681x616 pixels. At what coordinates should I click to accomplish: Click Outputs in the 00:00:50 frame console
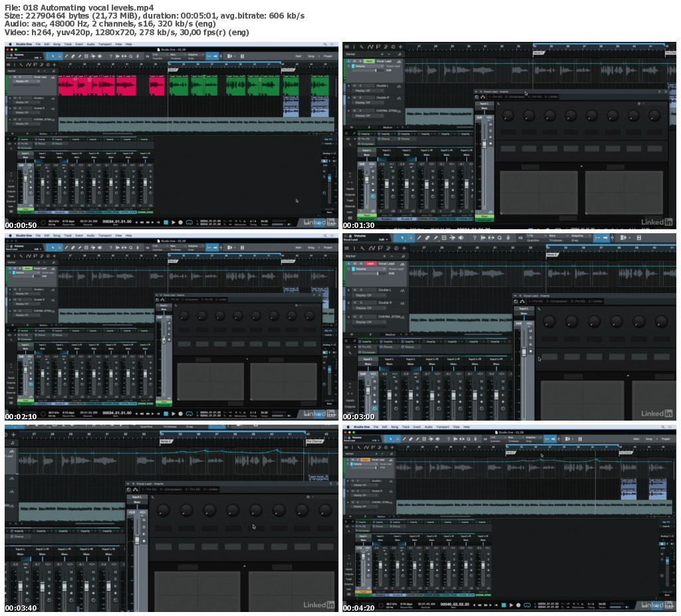point(11,191)
